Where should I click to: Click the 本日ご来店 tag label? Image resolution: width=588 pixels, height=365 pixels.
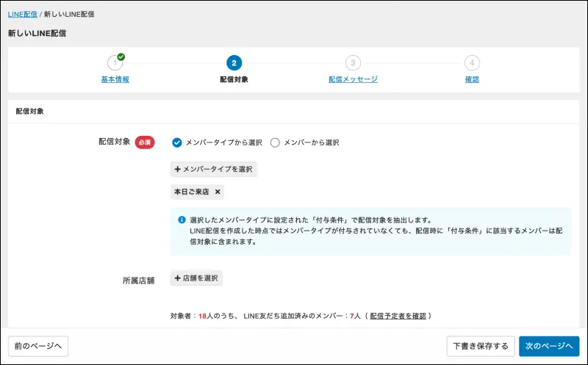coord(192,192)
